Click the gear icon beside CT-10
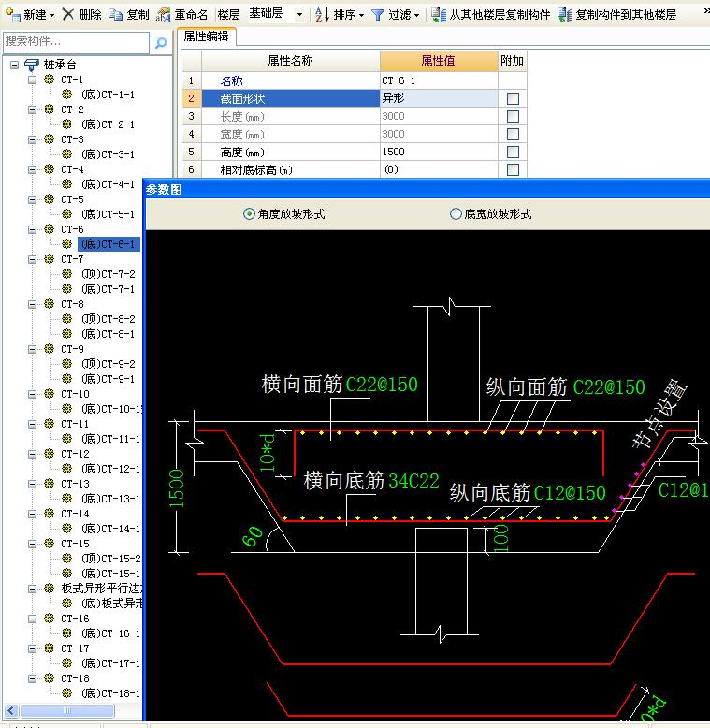 coord(50,394)
